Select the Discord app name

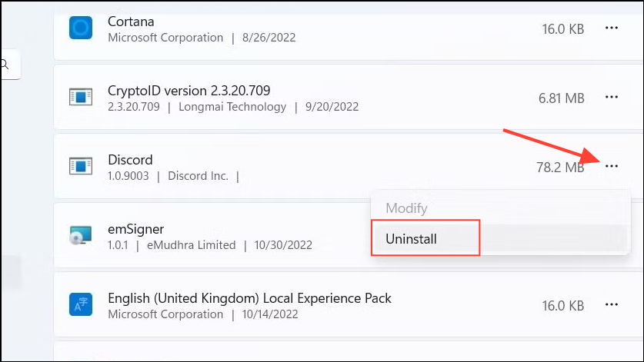(130, 160)
